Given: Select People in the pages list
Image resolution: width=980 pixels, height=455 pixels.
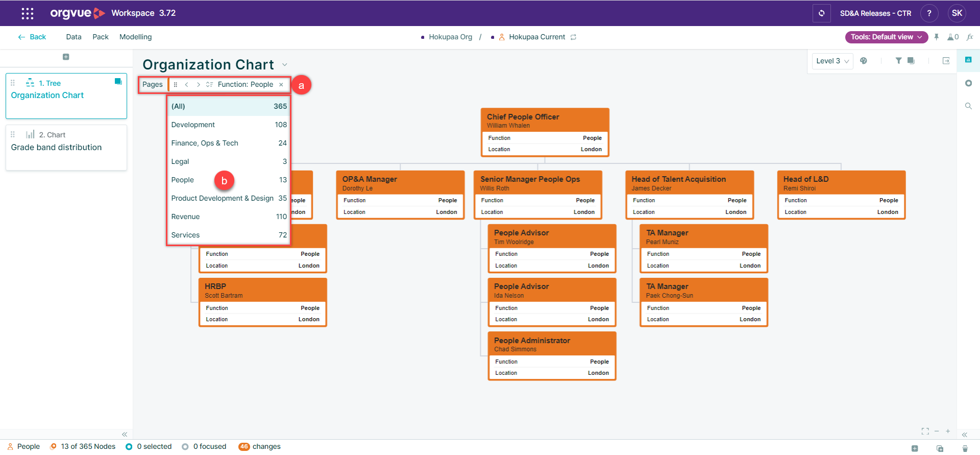Looking at the screenshot, I should click(x=229, y=180).
